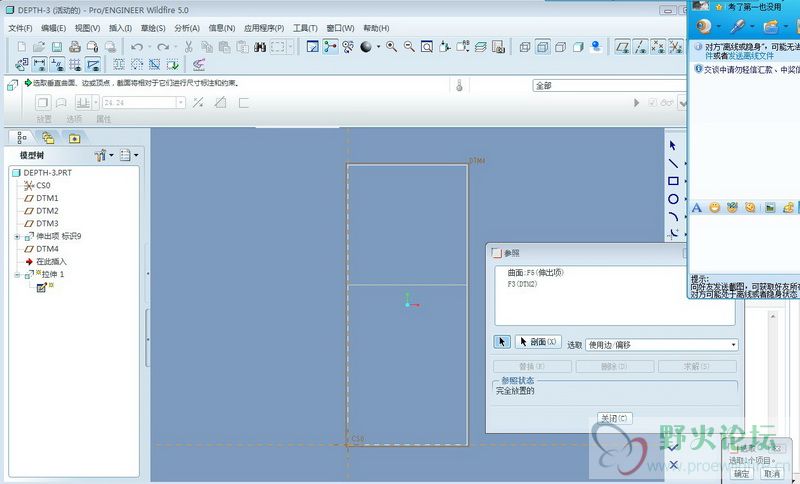Click the Open file folder icon

(39, 47)
